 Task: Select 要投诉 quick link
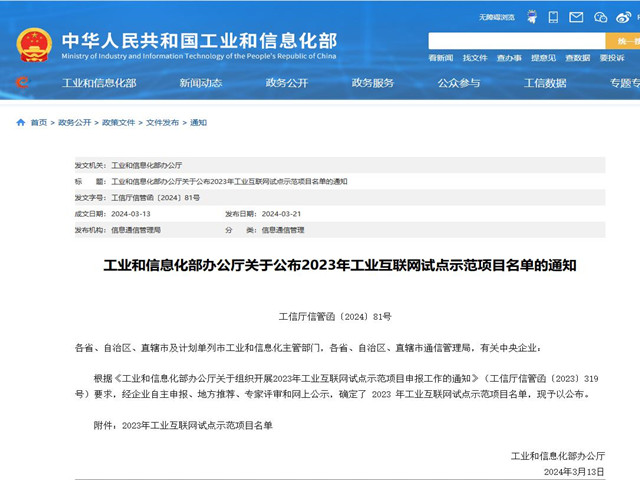pyautogui.click(x=612, y=58)
